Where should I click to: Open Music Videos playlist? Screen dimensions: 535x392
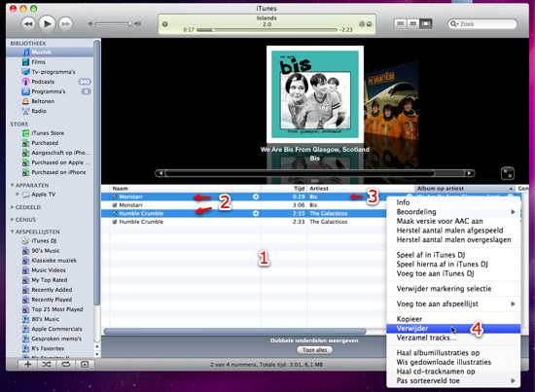[x=49, y=270]
